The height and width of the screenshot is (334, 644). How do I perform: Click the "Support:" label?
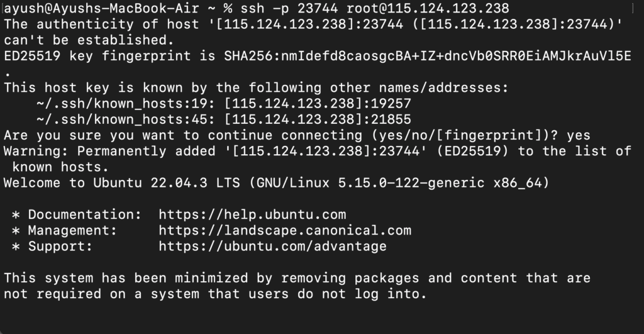click(60, 246)
